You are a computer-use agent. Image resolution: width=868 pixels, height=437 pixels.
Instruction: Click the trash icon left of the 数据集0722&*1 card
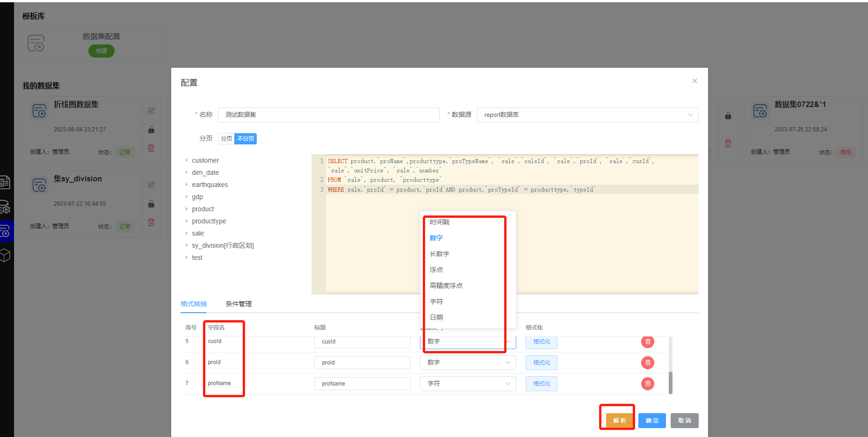[x=728, y=143]
